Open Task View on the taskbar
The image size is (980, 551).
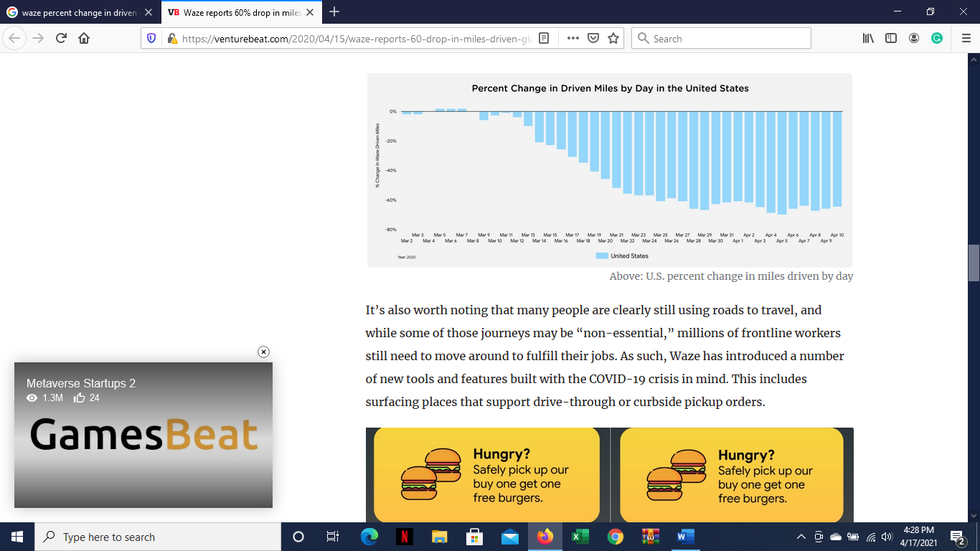[332, 537]
